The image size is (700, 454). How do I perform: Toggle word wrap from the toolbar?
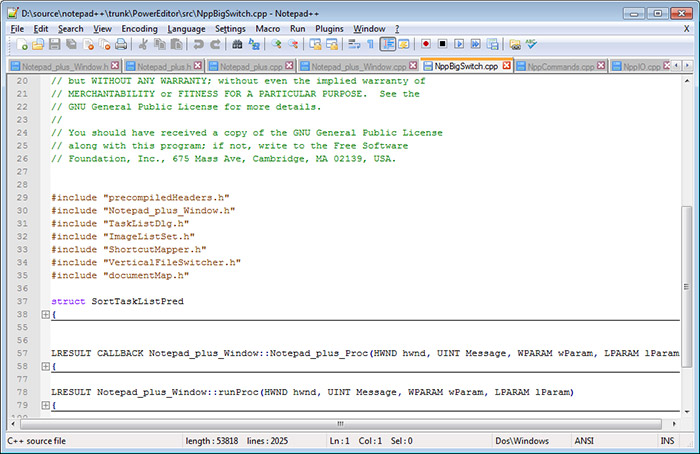pos(354,44)
